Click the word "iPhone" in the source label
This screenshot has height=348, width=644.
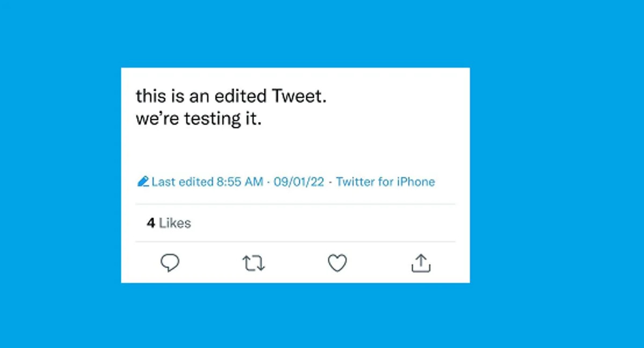(x=415, y=182)
